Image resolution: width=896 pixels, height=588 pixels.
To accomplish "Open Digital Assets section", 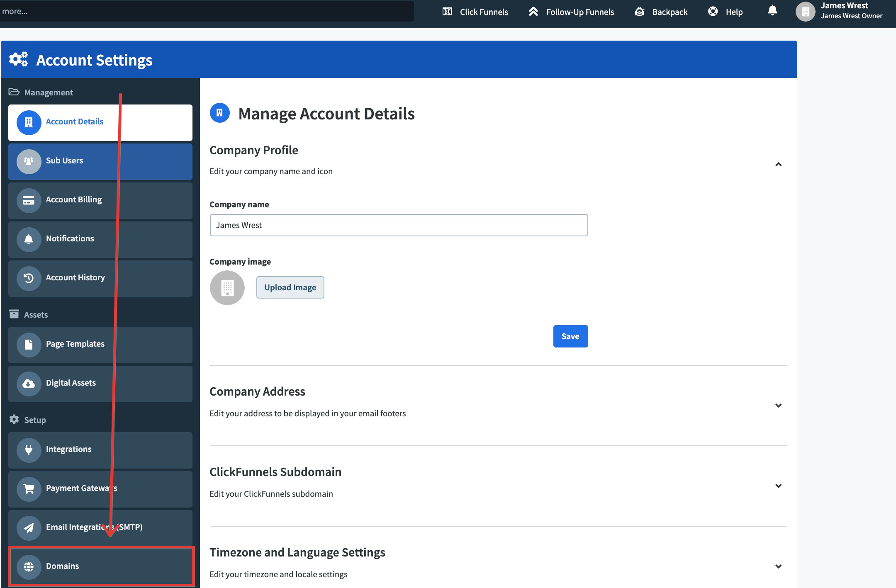I will [100, 384].
